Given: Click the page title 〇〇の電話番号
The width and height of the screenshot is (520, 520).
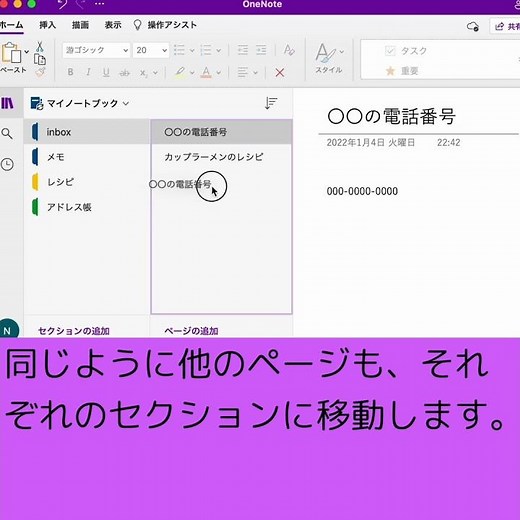Looking at the screenshot, I should coord(391,117).
